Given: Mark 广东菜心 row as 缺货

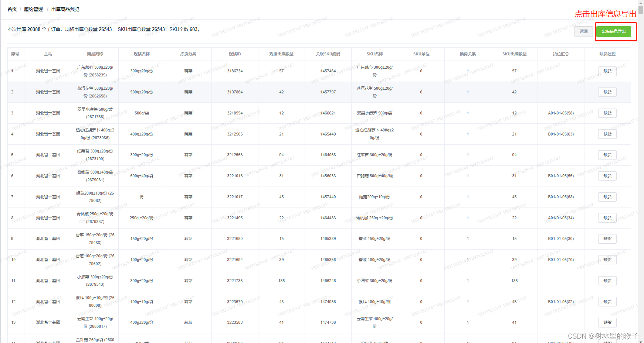Looking at the screenshot, I should point(607,71).
